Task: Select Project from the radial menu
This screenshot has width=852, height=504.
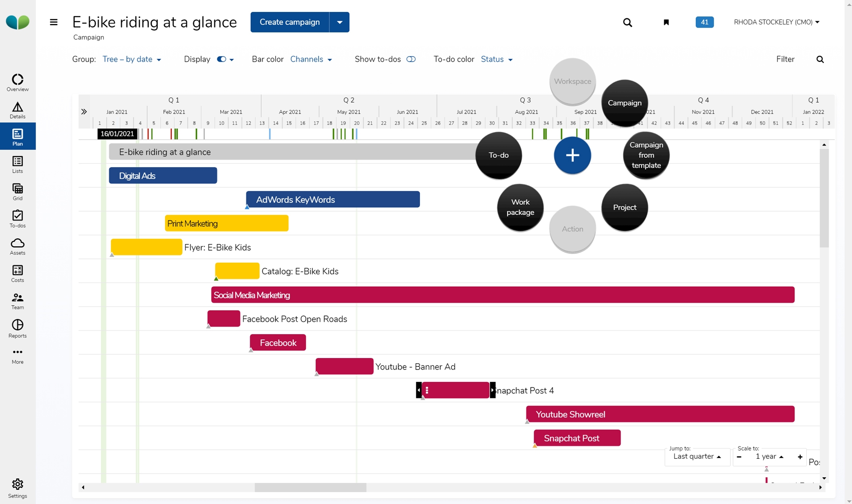Action: coord(624,207)
